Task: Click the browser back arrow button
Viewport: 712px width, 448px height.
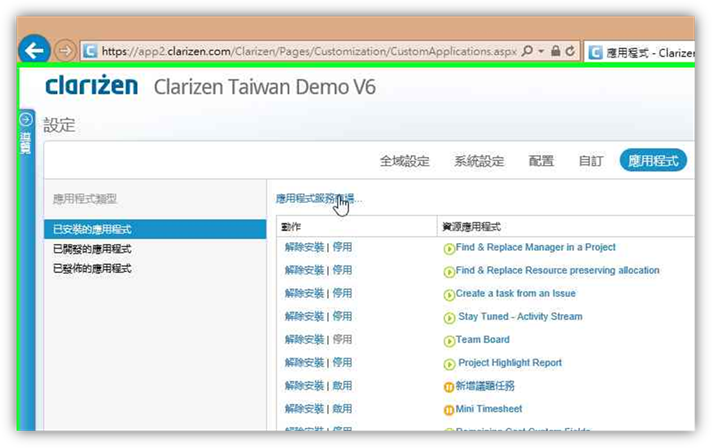Action: tap(35, 49)
